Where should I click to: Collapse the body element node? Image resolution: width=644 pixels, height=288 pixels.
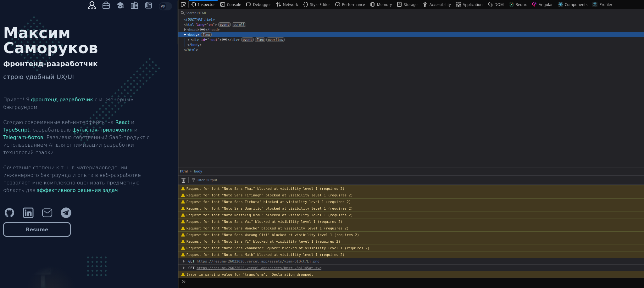(x=185, y=35)
